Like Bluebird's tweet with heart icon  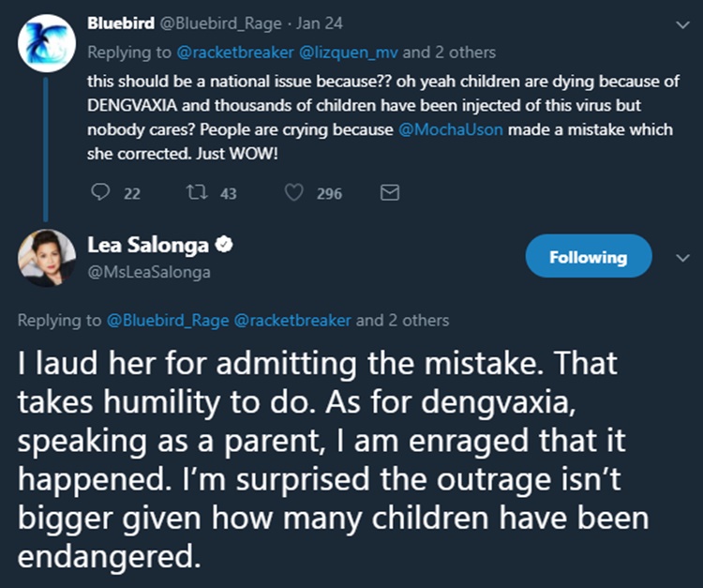[294, 193]
